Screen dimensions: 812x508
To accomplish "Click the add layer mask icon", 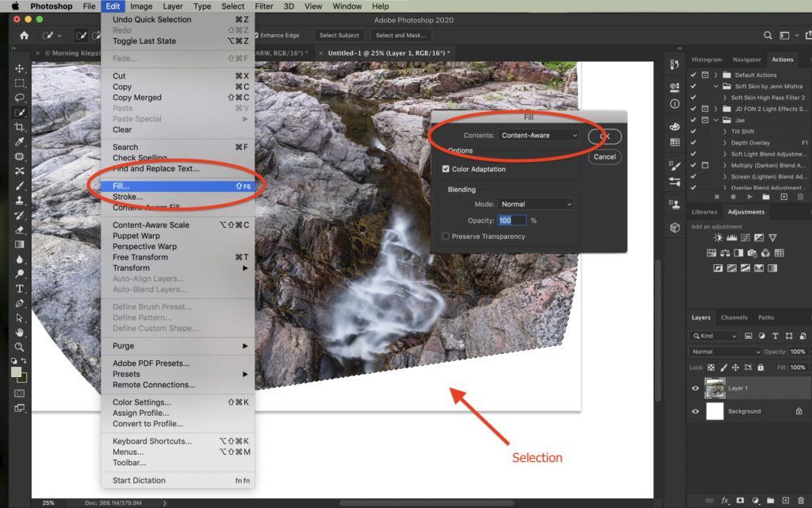I will 740,501.
